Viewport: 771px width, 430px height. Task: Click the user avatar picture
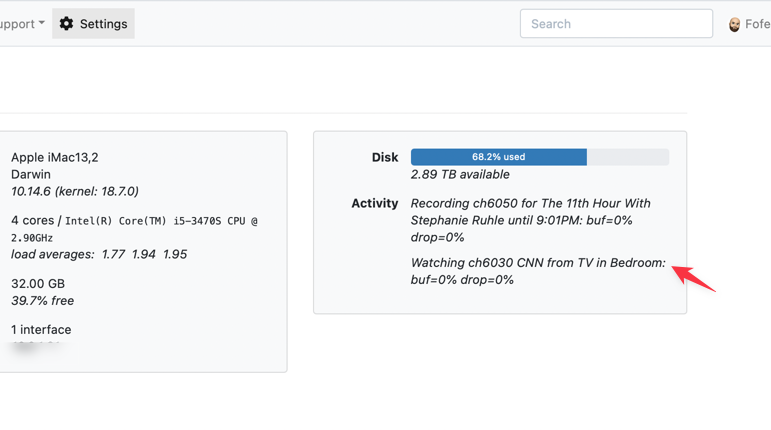click(734, 24)
